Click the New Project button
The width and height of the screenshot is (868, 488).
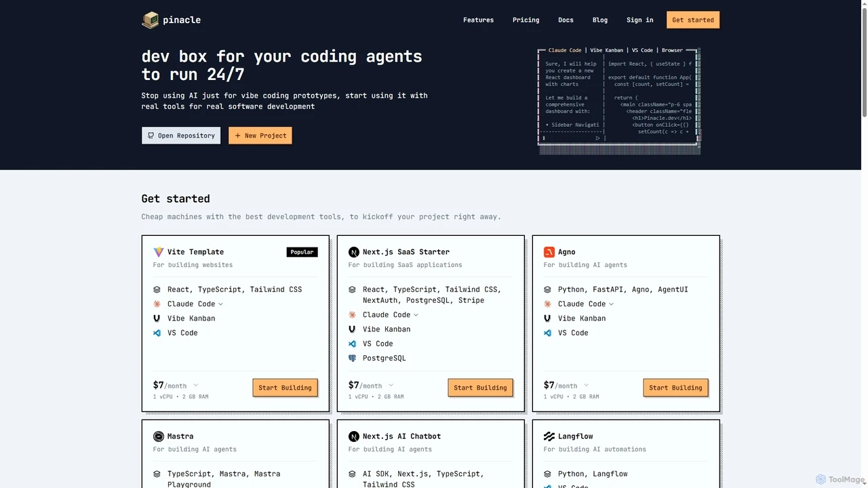coord(260,136)
